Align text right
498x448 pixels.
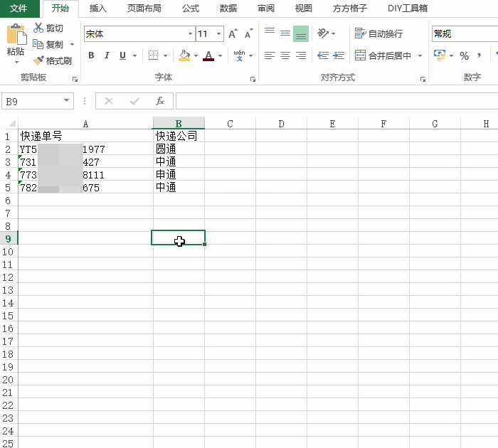tap(301, 55)
